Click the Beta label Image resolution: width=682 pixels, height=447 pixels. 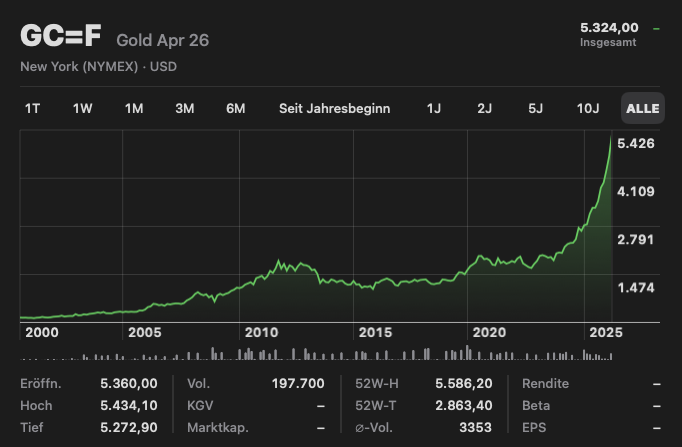point(536,406)
